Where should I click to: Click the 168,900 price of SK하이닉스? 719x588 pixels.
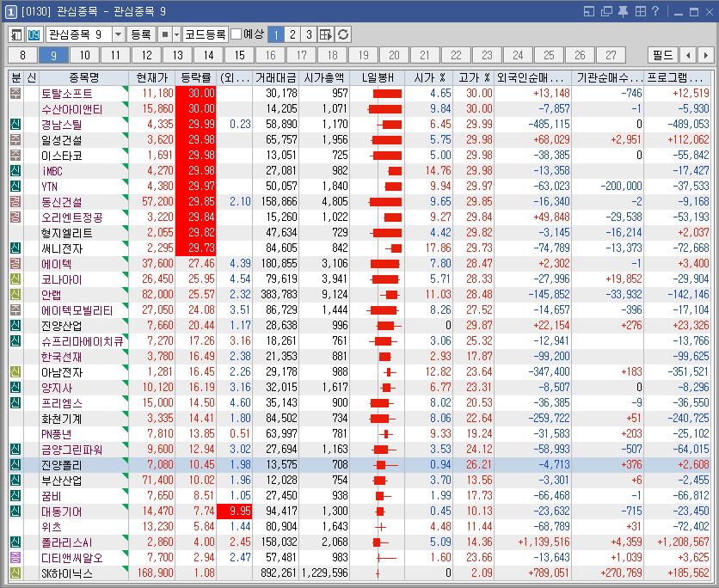pyautogui.click(x=155, y=573)
